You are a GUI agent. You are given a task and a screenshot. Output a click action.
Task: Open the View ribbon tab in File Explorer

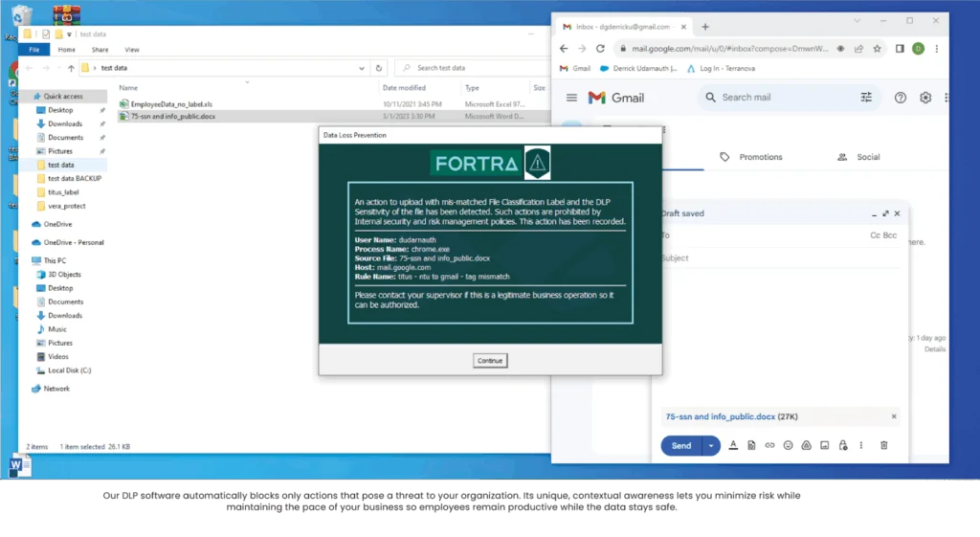[132, 50]
